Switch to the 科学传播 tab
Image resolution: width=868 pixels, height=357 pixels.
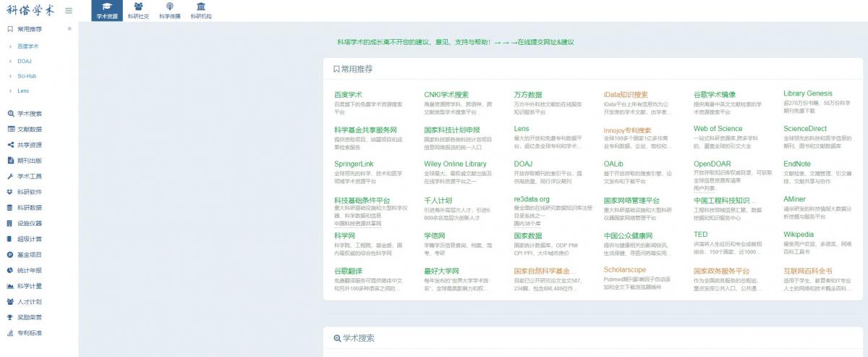(x=169, y=7)
